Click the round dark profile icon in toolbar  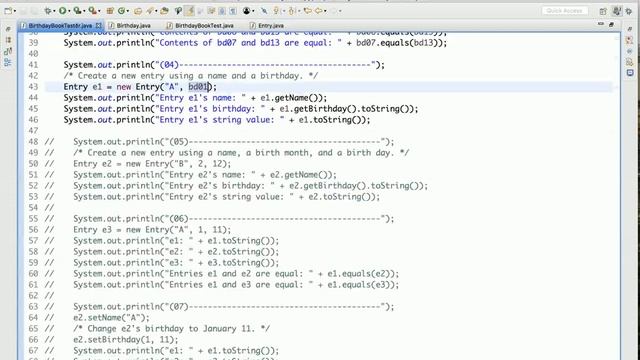246,11
